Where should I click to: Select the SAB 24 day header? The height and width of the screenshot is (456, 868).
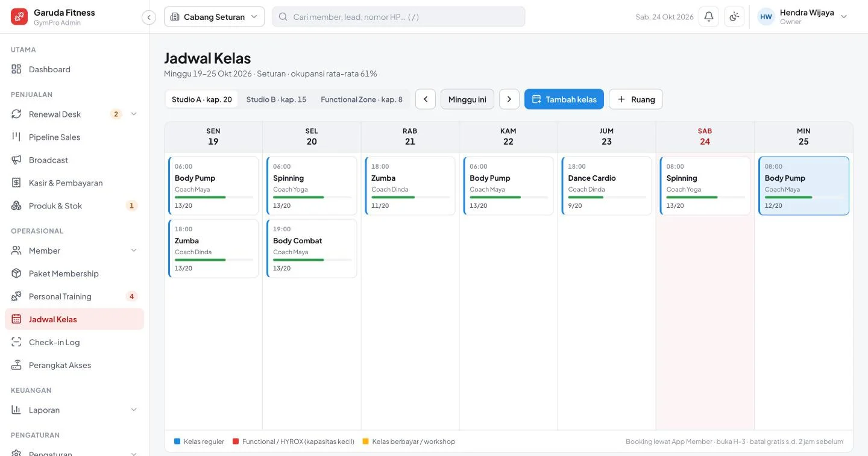click(x=705, y=137)
